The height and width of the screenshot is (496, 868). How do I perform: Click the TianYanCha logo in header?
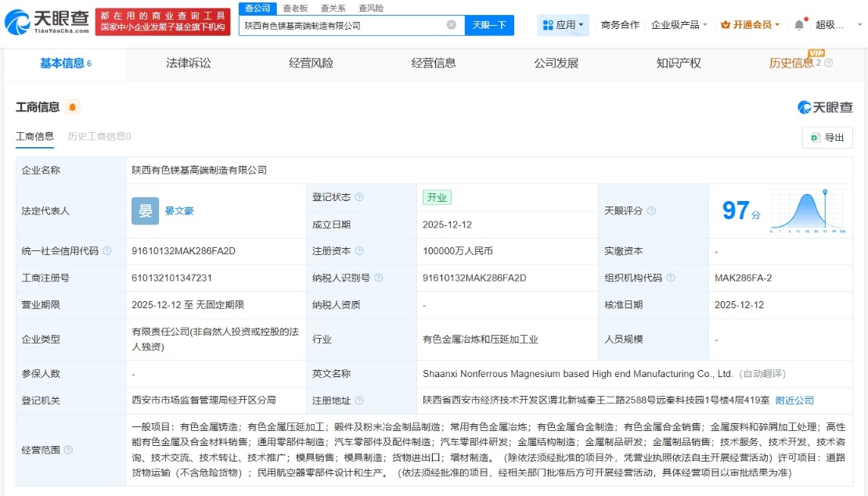(45, 23)
